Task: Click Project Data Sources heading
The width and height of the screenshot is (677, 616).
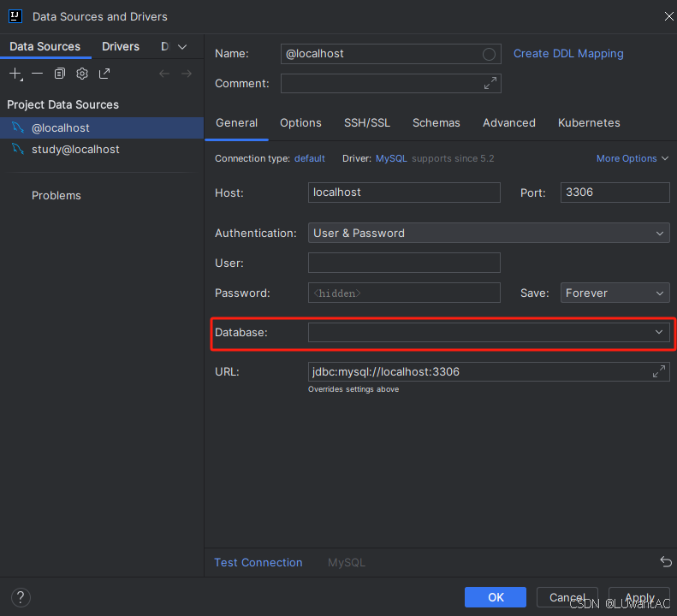Action: coord(62,104)
